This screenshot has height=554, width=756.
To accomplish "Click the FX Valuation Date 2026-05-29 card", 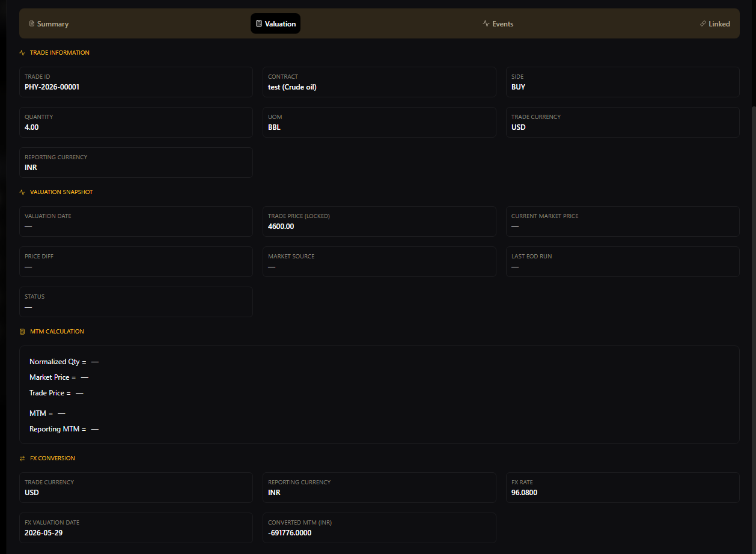I will point(136,528).
